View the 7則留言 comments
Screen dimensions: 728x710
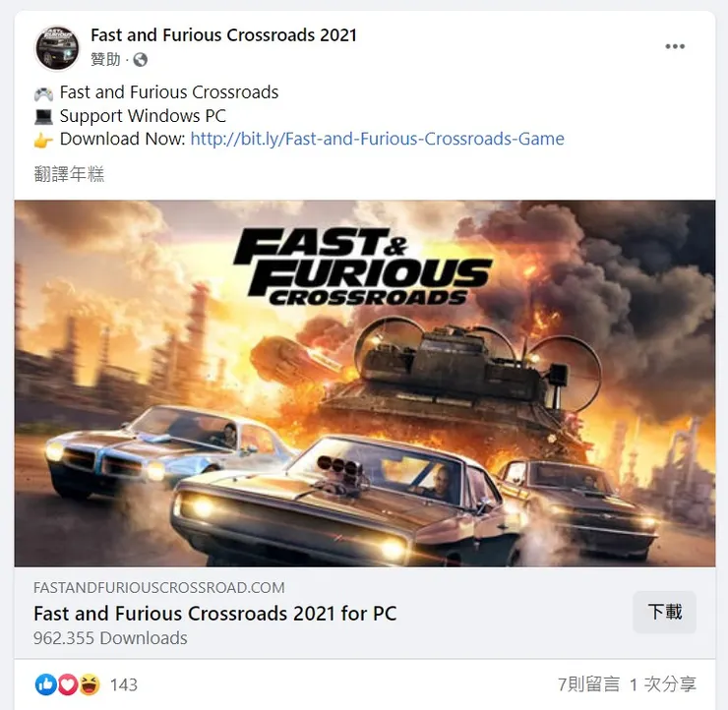(588, 684)
